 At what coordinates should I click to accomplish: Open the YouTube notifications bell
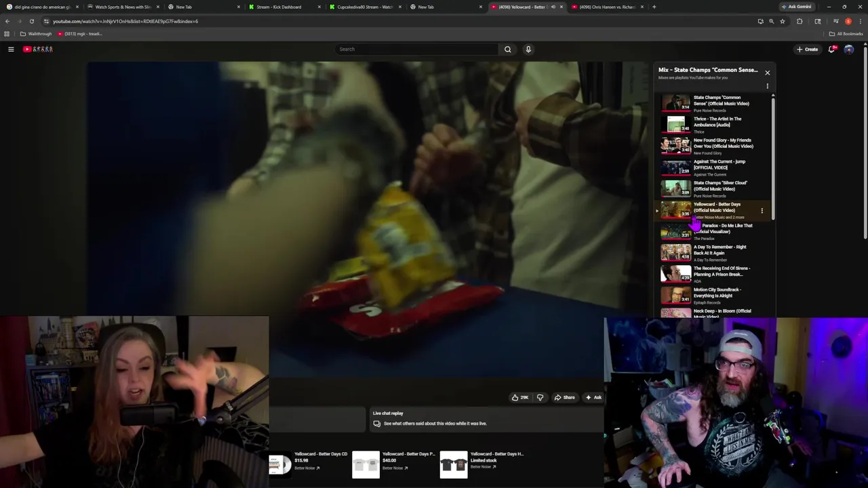click(832, 49)
